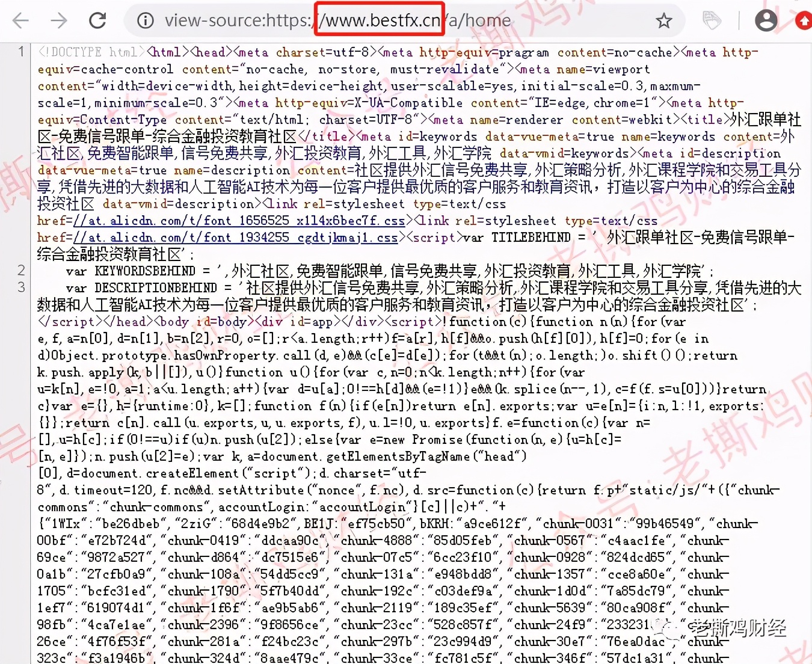Select the 'TITLEBEHIND' variable text

point(531,238)
